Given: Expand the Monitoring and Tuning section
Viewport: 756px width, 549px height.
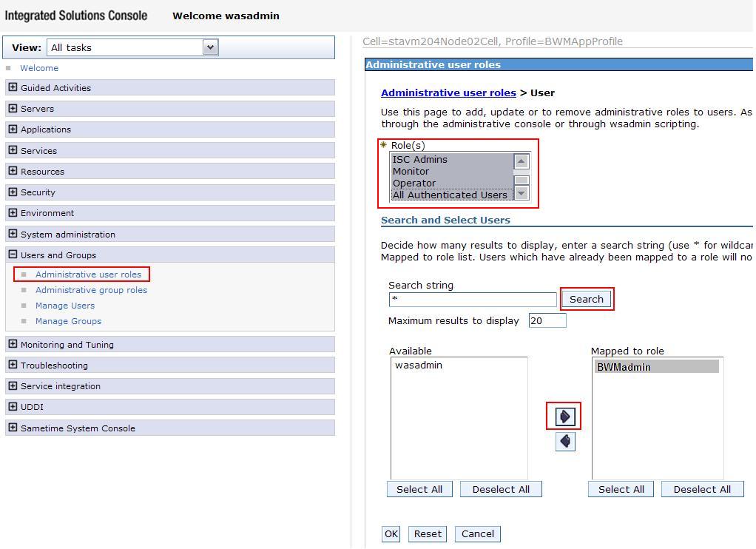Looking at the screenshot, I should 13,344.
